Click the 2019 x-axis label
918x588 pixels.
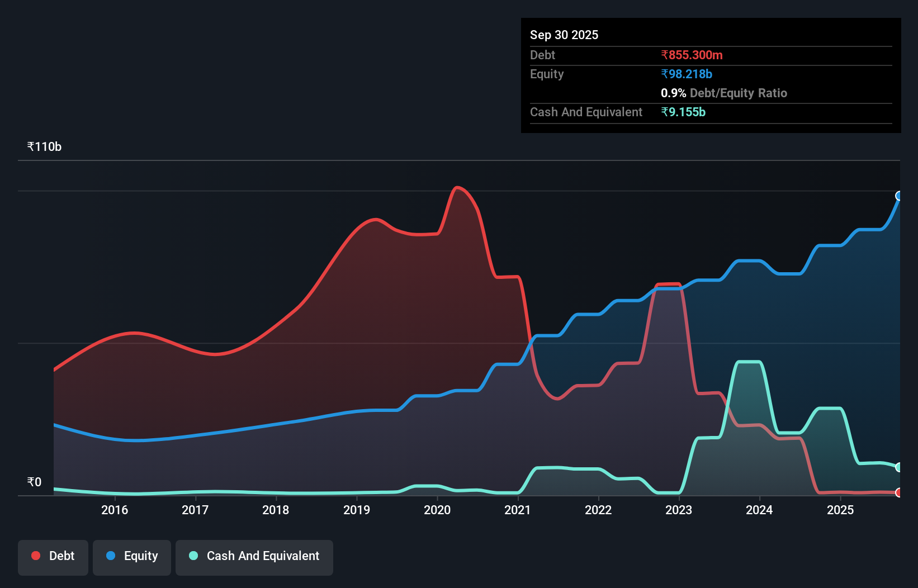357,510
